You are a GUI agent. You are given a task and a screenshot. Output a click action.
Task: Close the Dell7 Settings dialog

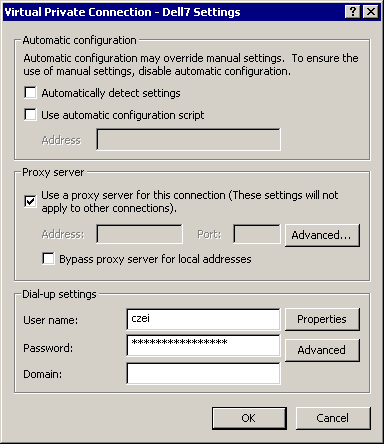pos(371,12)
